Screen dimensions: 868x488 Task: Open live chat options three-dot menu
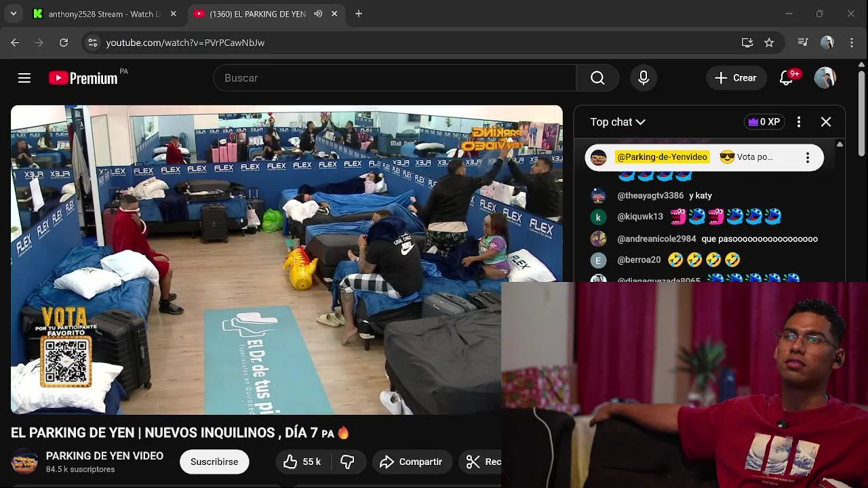click(799, 122)
